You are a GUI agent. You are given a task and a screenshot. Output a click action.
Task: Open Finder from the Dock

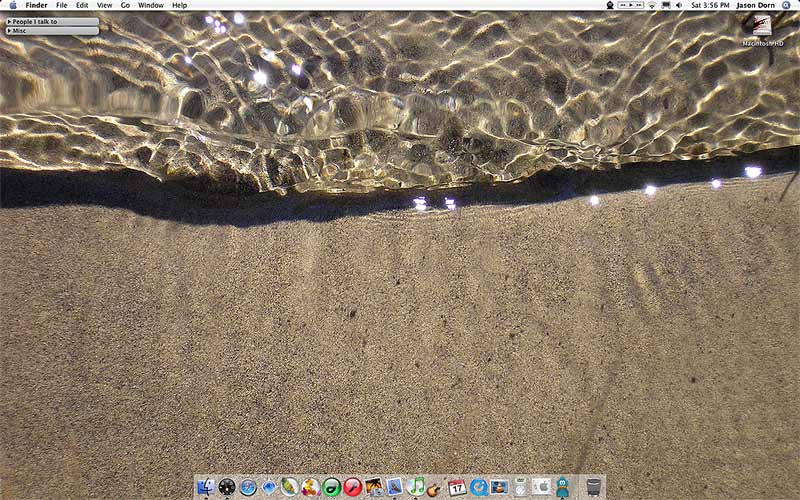coord(206,487)
